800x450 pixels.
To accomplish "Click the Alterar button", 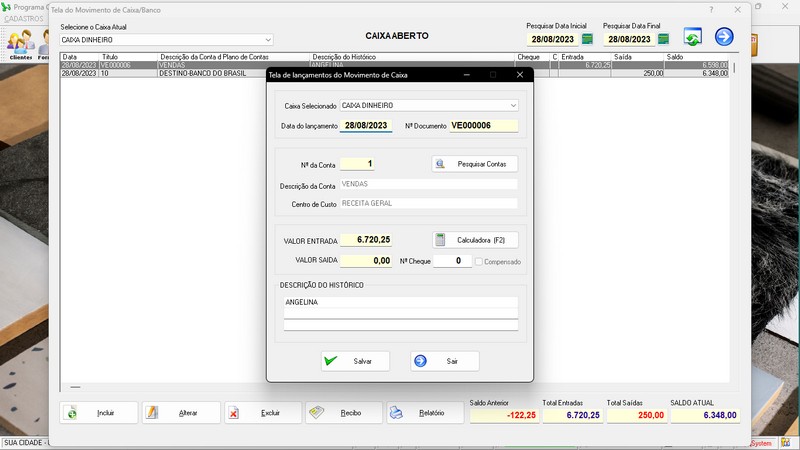I will pyautogui.click(x=180, y=413).
